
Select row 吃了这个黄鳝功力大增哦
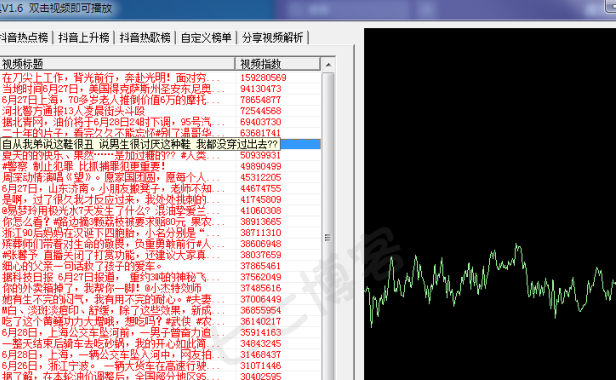(x=160, y=321)
